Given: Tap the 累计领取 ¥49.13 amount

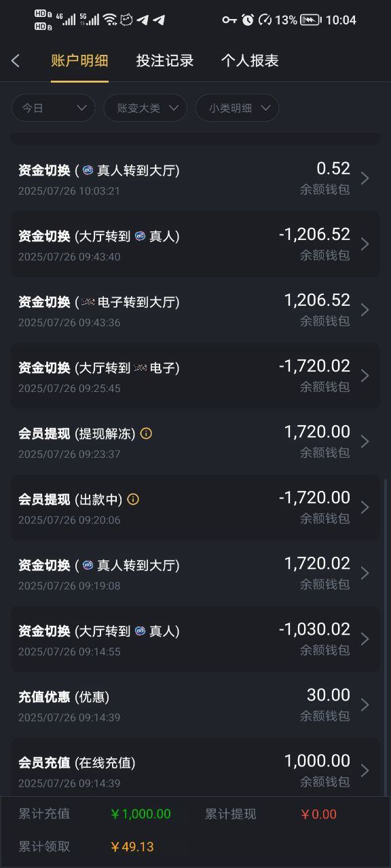Looking at the screenshot, I should 132,847.
